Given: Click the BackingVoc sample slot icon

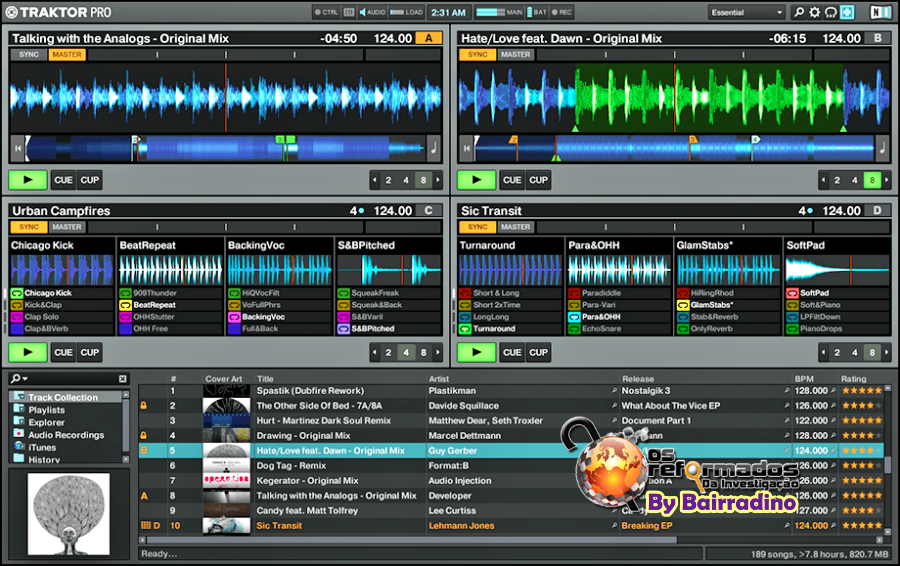Looking at the screenshot, I should 234,317.
